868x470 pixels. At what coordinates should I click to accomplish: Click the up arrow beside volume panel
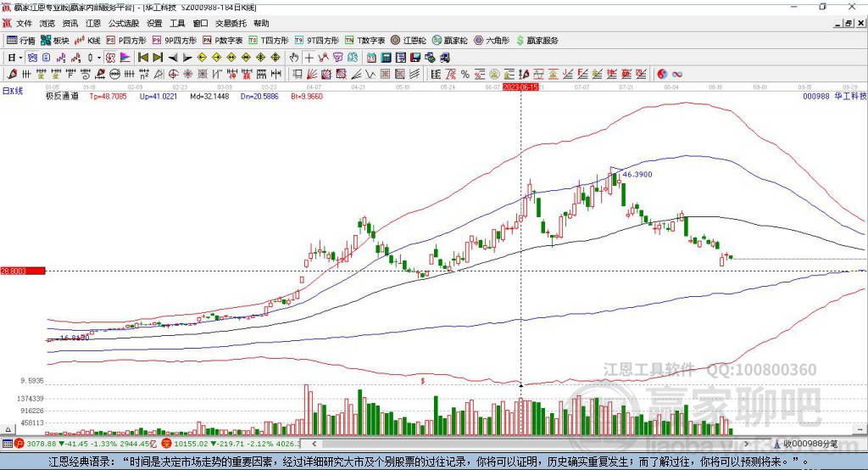click(x=8, y=429)
